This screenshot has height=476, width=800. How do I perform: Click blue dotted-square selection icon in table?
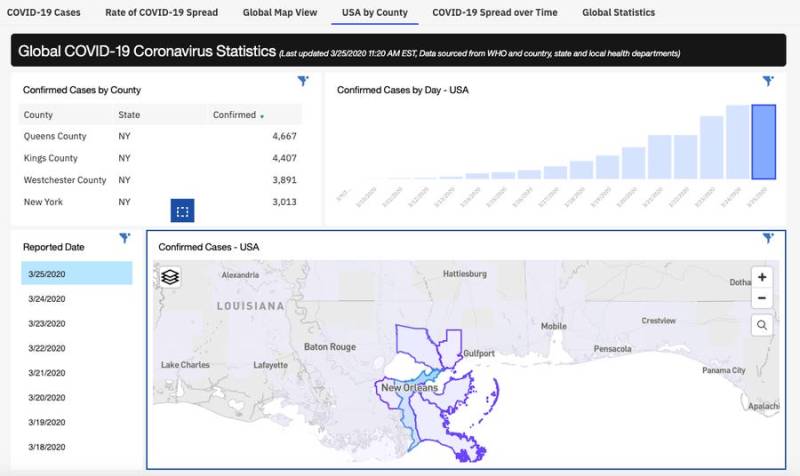[x=182, y=211]
